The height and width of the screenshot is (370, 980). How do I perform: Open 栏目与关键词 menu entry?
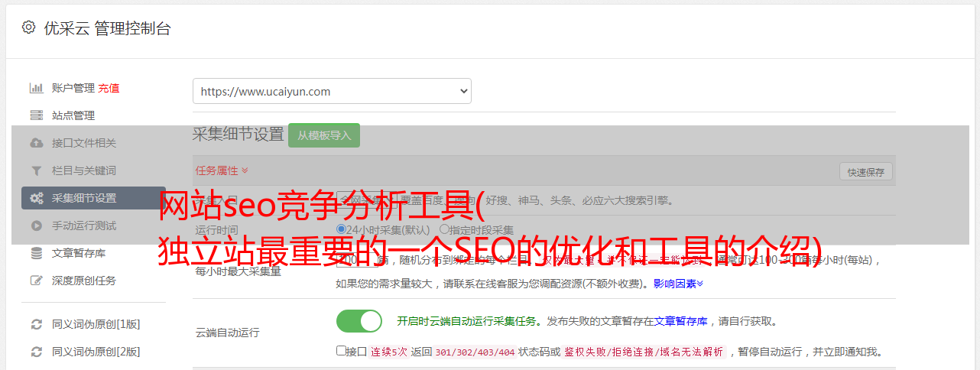click(x=84, y=170)
